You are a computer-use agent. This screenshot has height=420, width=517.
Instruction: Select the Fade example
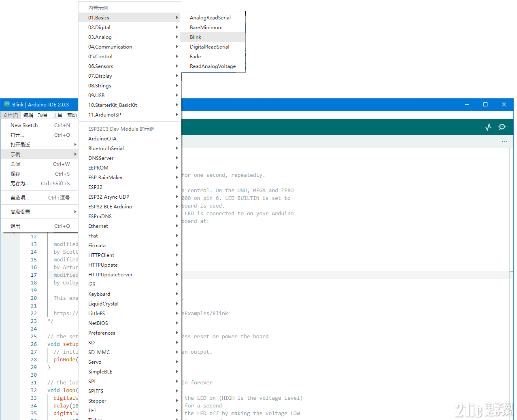click(213, 57)
